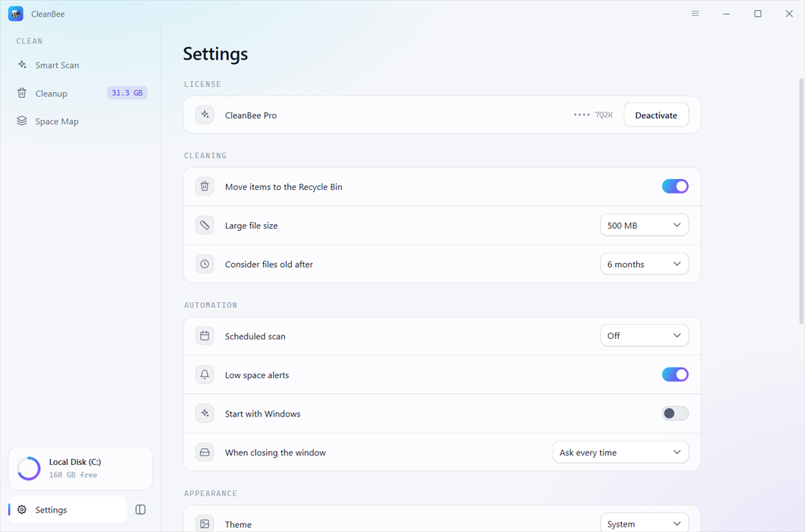Click the 31.3 GB cleanup badge
The image size is (805, 532).
coord(127,93)
